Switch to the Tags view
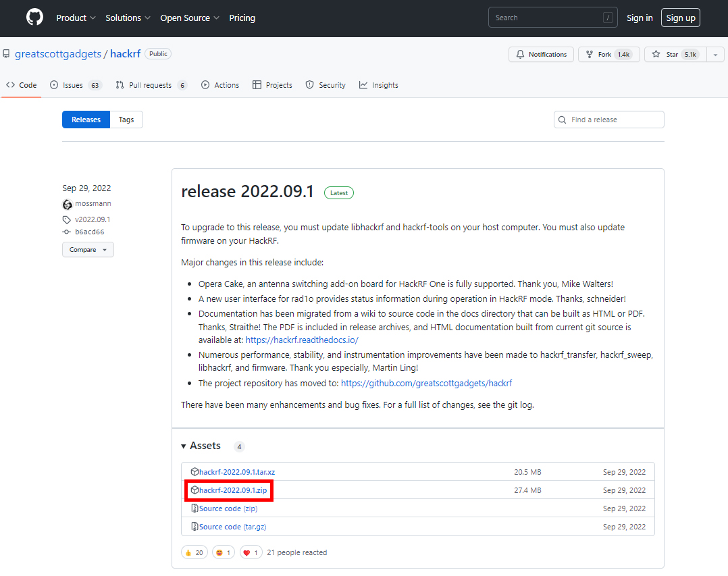This screenshot has width=728, height=576. click(x=126, y=120)
